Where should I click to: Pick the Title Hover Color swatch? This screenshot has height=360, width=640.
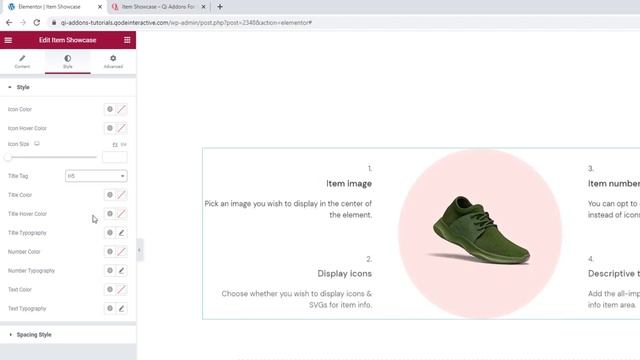[122, 214]
